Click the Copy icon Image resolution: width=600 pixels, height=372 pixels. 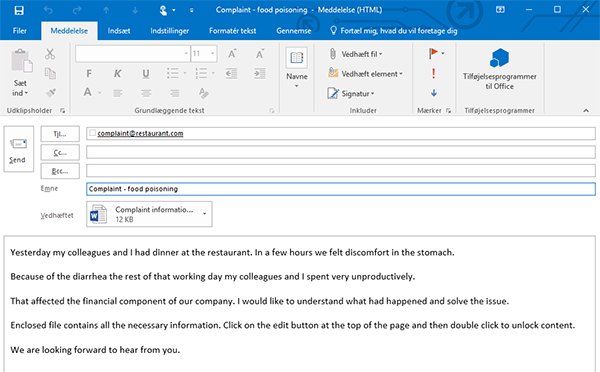(x=50, y=73)
